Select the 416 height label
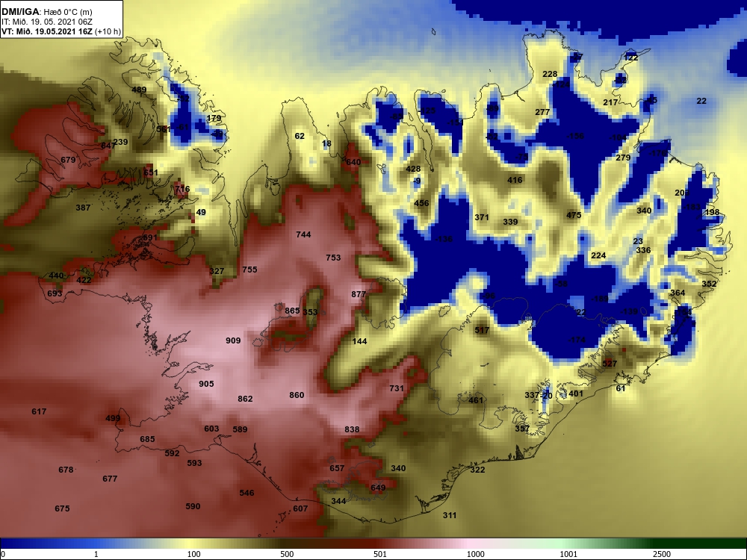Image resolution: width=747 pixels, height=560 pixels. [515, 180]
